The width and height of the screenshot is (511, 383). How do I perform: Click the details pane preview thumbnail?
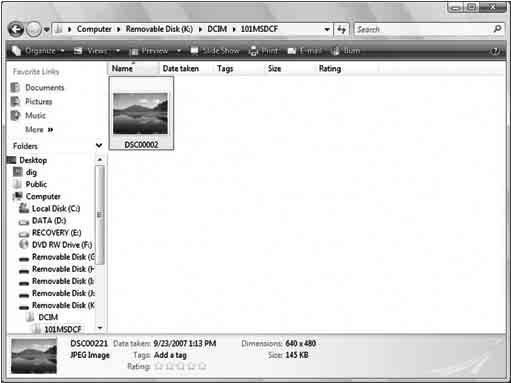(x=34, y=356)
